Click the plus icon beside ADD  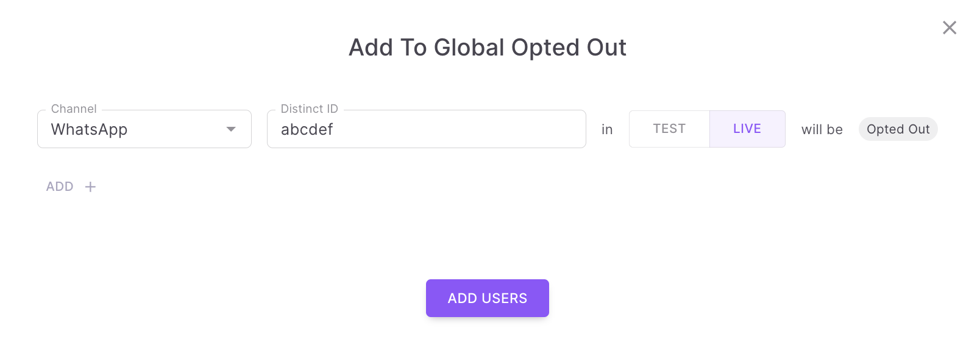90,187
